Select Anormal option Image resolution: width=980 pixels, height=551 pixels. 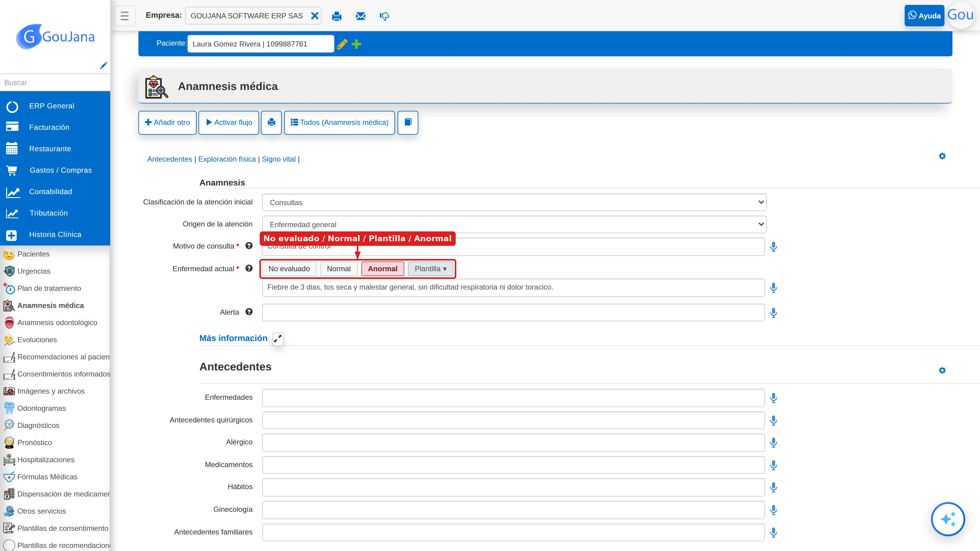[382, 269]
